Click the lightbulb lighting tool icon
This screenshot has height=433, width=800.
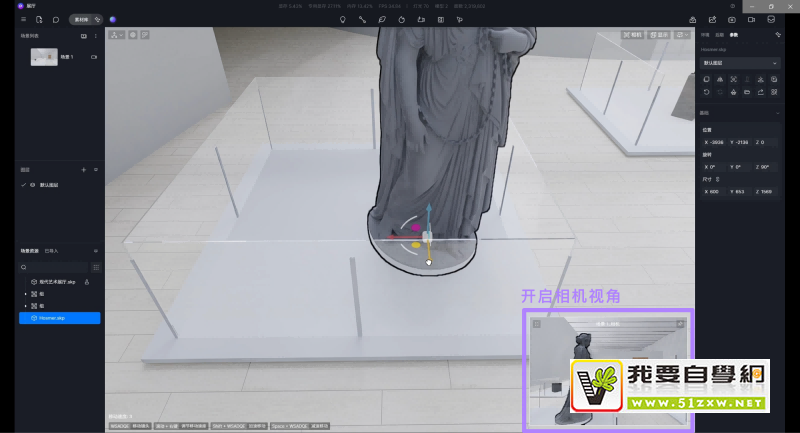pyautogui.click(x=343, y=19)
